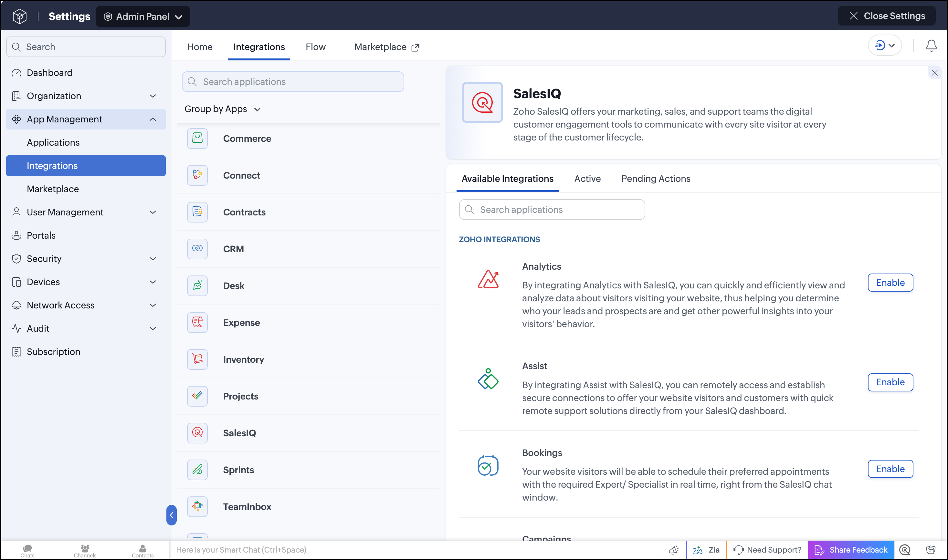Open the Desk app icon
The width and height of the screenshot is (948, 560).
(x=197, y=286)
